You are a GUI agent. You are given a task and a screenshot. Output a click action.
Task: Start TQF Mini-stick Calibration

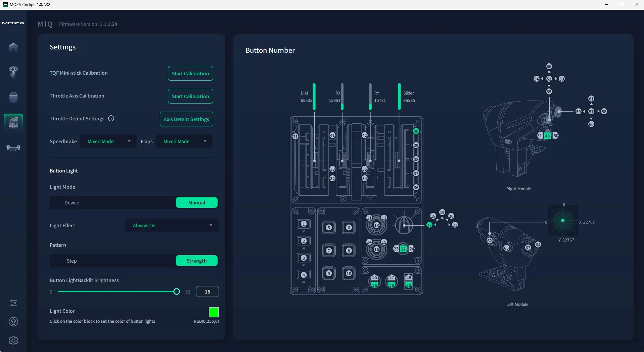click(x=190, y=73)
